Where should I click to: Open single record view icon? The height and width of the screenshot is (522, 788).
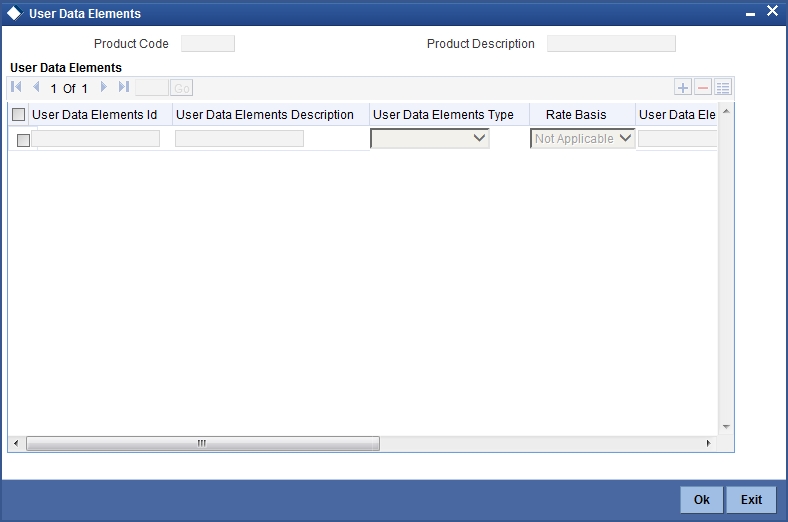723,87
